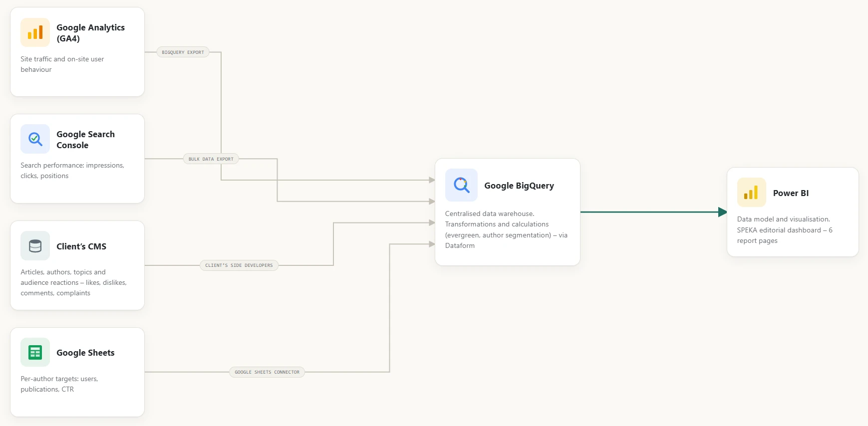Click the Google Search Console title
The height and width of the screenshot is (426, 868).
(x=86, y=140)
